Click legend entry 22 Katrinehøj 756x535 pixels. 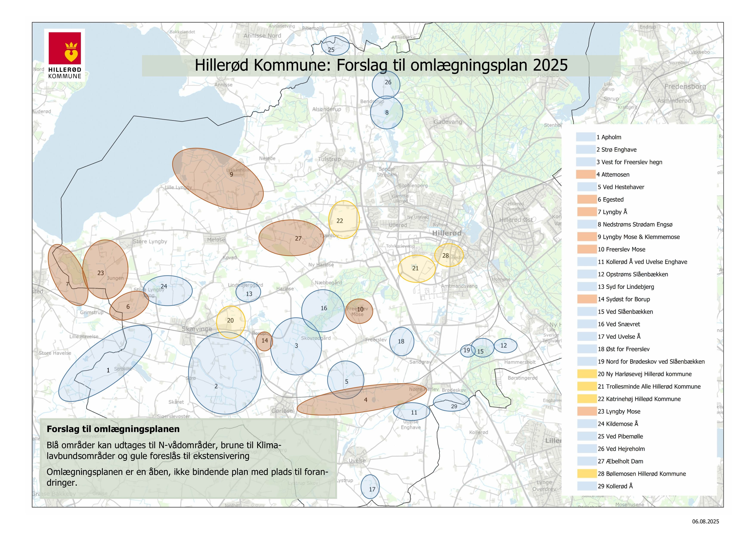tap(639, 399)
